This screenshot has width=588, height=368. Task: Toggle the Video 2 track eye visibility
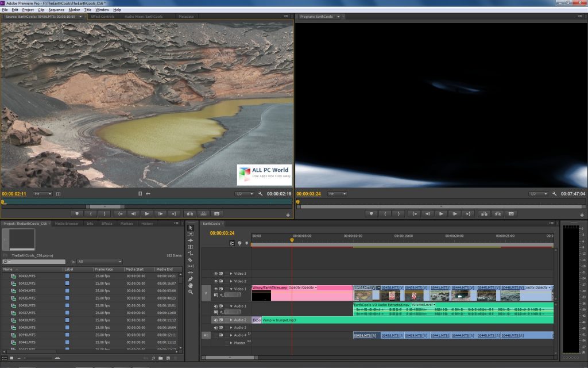coord(216,281)
